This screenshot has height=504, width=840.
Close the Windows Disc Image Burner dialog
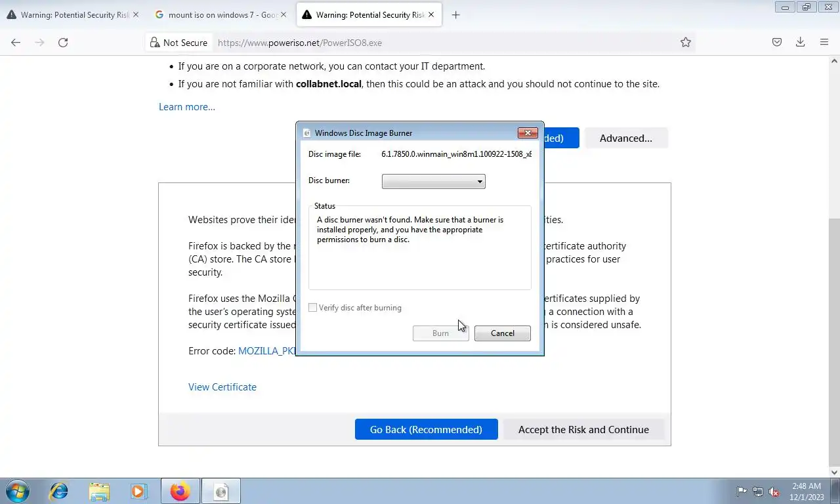(528, 133)
